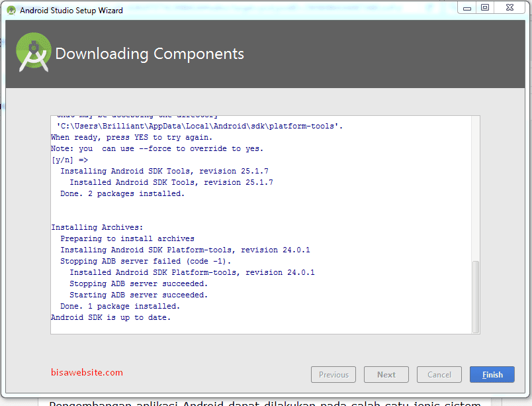The width and height of the screenshot is (532, 406).
Task: Click the 'Android SDK is up to date.' line
Action: pos(111,317)
